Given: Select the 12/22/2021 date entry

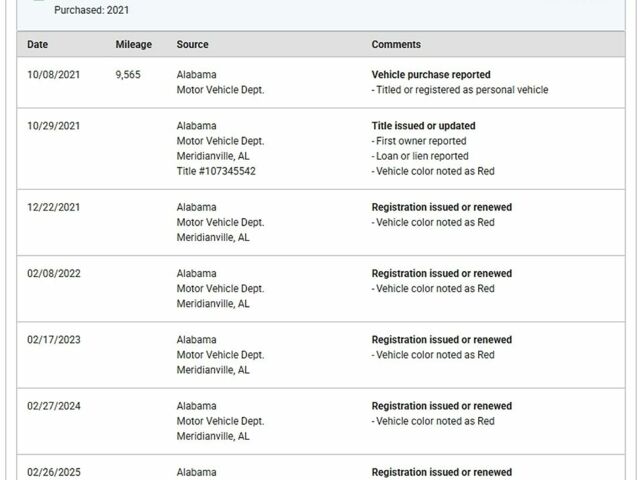Looking at the screenshot, I should (53, 207).
